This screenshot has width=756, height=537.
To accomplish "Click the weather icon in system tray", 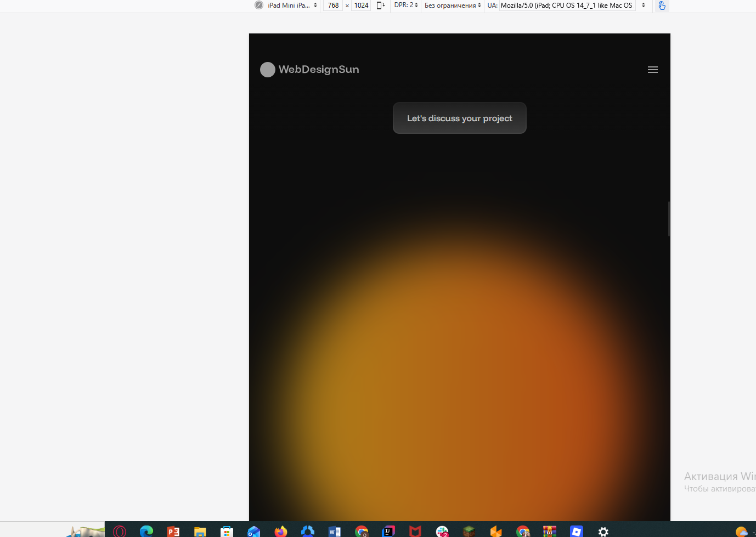I will pyautogui.click(x=742, y=531).
